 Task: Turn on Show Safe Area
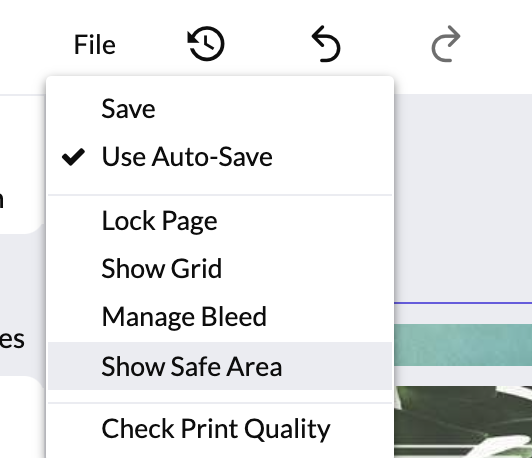point(220,366)
